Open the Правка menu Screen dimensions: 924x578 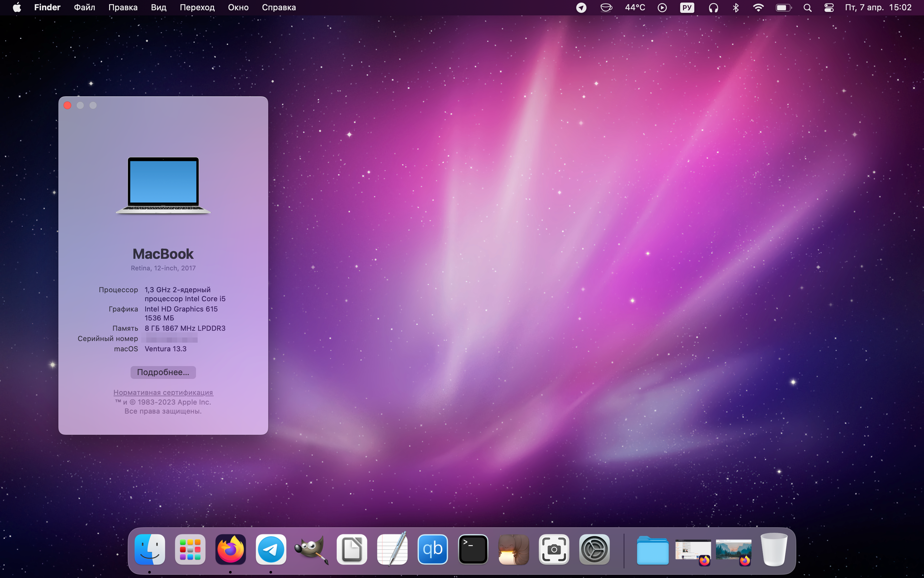coord(123,7)
